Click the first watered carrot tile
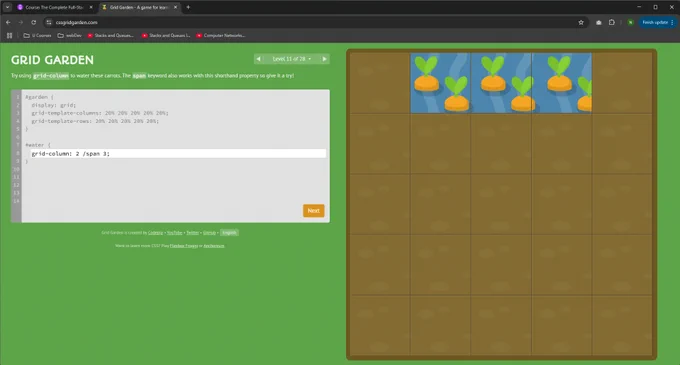 441,83
